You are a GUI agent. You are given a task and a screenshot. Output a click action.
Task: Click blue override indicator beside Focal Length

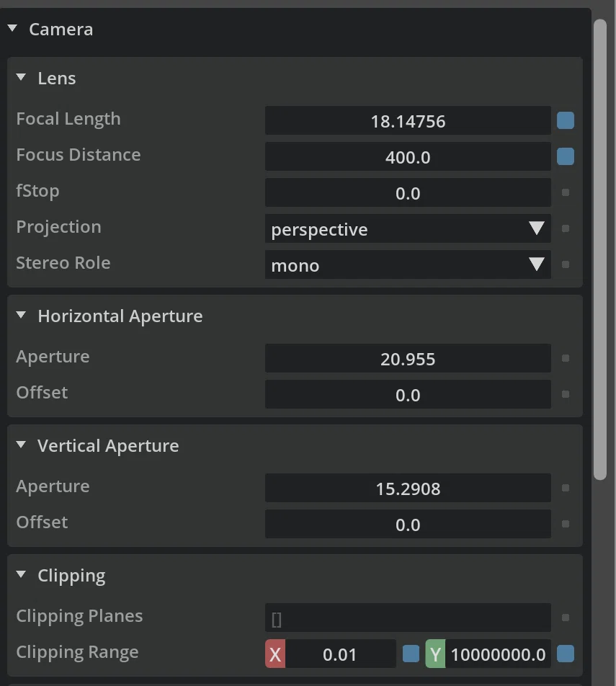coord(566,121)
